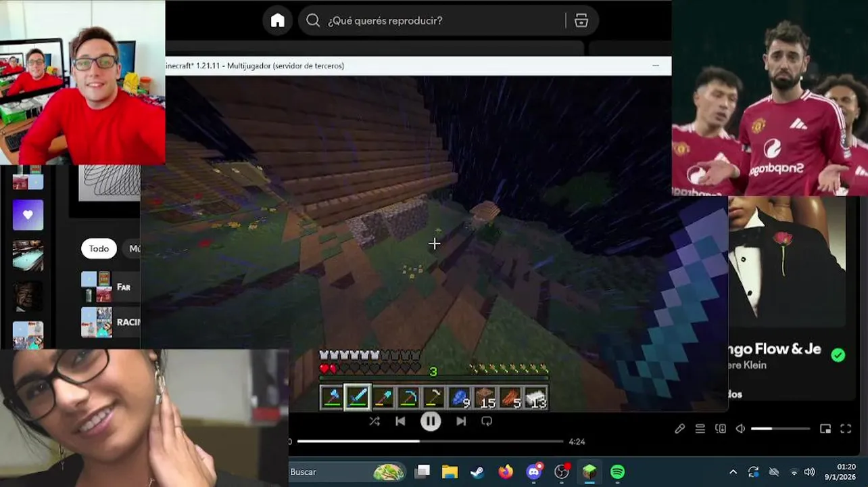The width and height of the screenshot is (868, 487).
Task: Toggle shuffle in Spotify player
Action: (375, 421)
